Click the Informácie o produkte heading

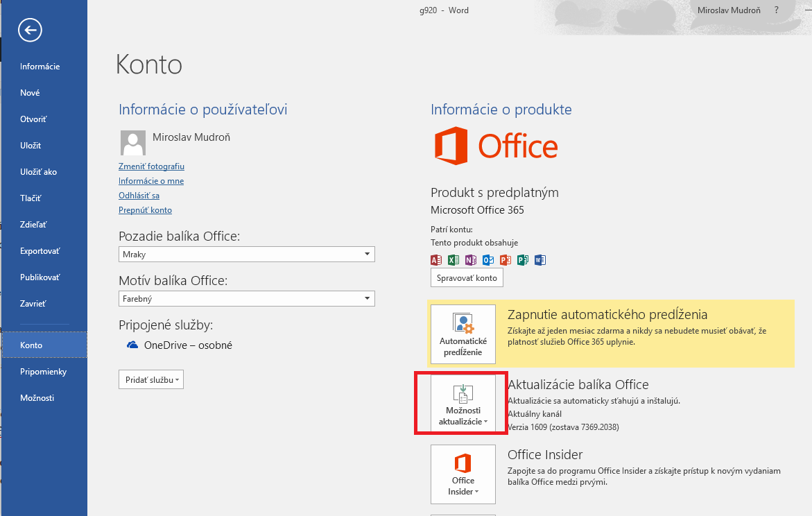501,110
